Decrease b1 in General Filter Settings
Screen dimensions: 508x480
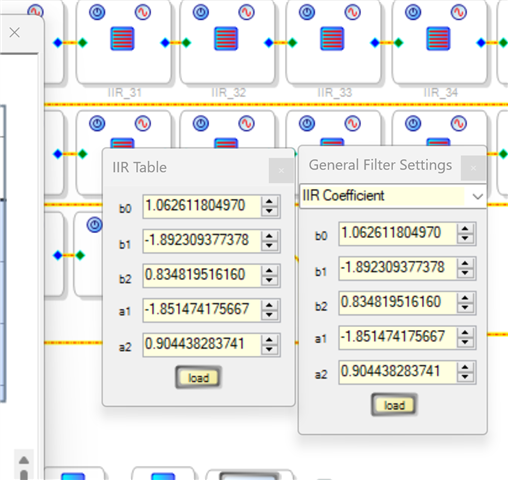pyautogui.click(x=465, y=273)
